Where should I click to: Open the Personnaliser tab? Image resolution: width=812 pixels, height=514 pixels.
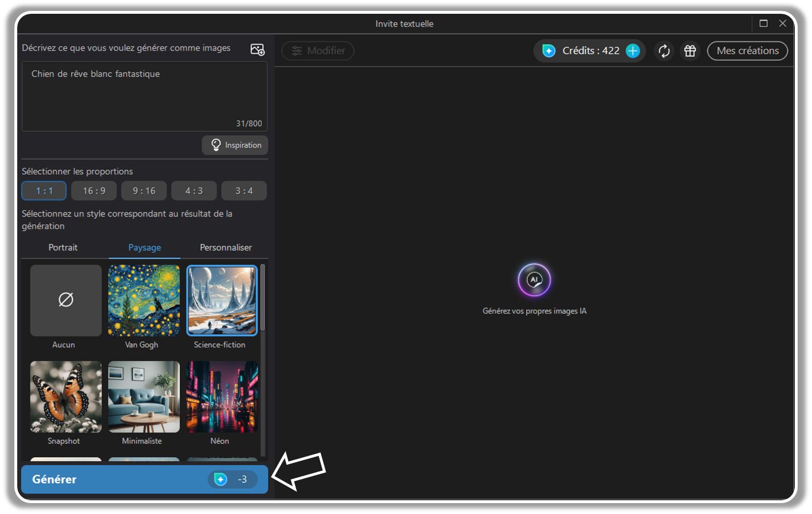point(226,248)
